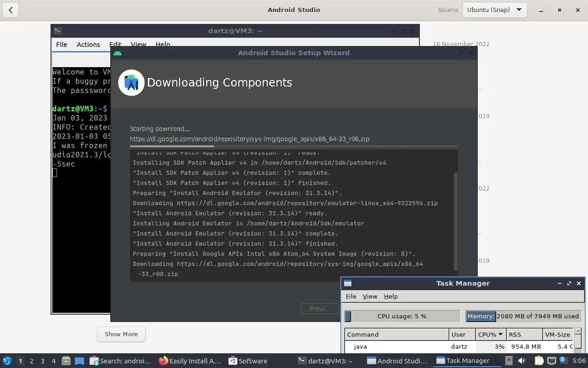Open Task Manager's File menu
Image resolution: width=588 pixels, height=368 pixels.
(x=351, y=297)
